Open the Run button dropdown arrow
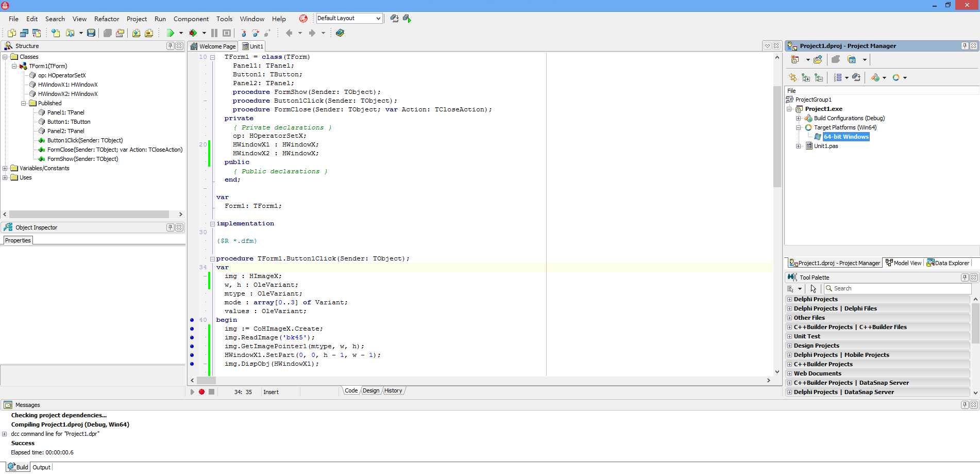980x474 pixels. click(x=181, y=33)
